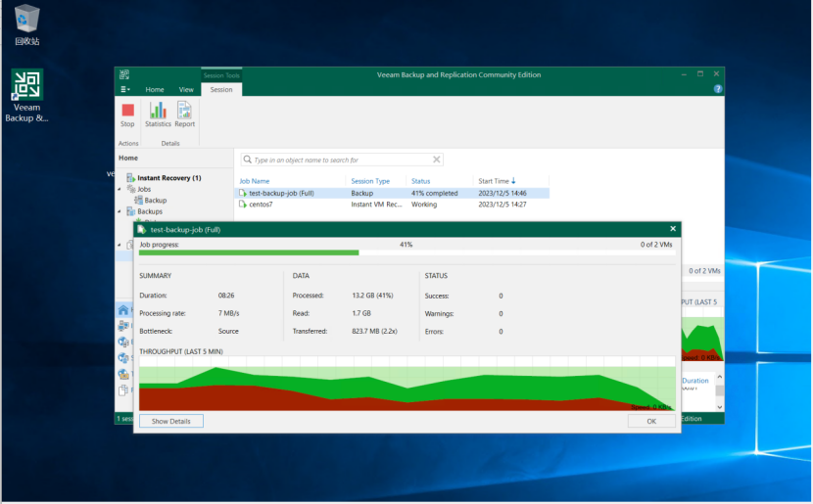Screen dimensions: 813x504
Task: Sort by the Session Type column
Action: [x=370, y=181]
